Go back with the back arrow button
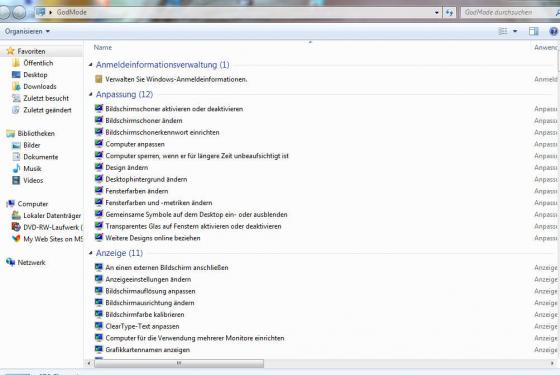The height and width of the screenshot is (375, 560). click(5, 12)
